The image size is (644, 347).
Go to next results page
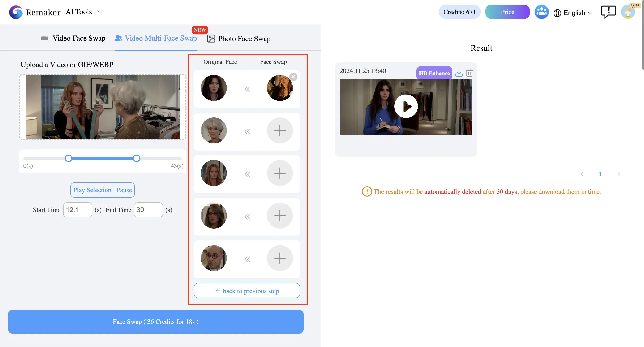click(618, 174)
